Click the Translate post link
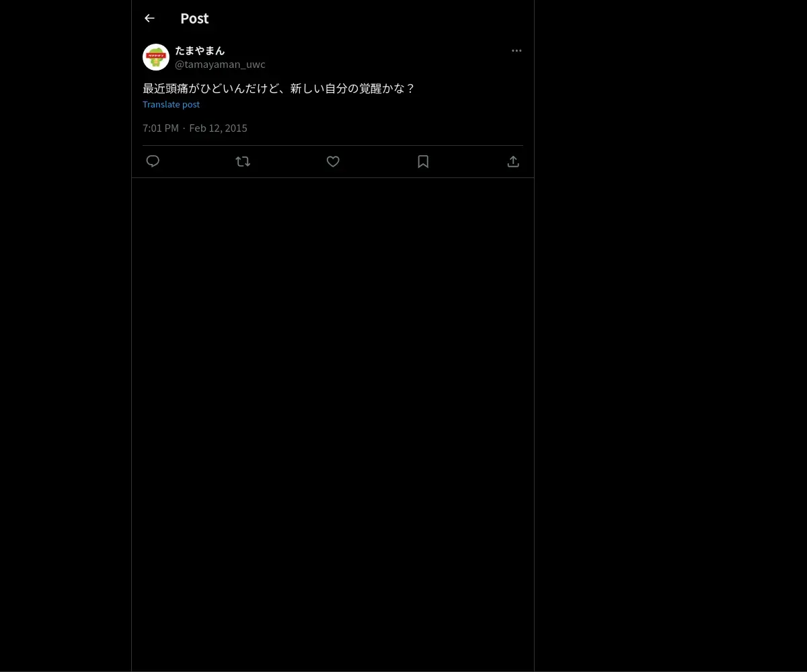This screenshot has height=672, width=807. coord(171,104)
